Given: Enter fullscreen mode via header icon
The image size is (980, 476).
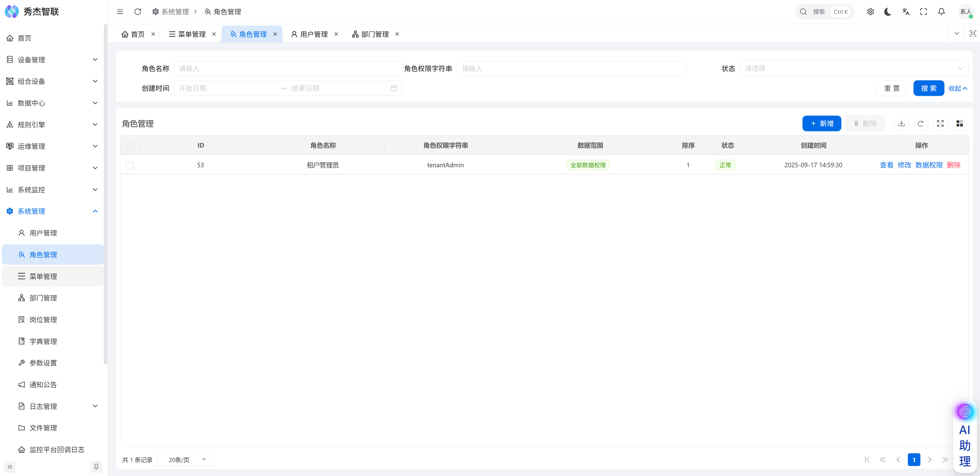Looking at the screenshot, I should click(923, 12).
